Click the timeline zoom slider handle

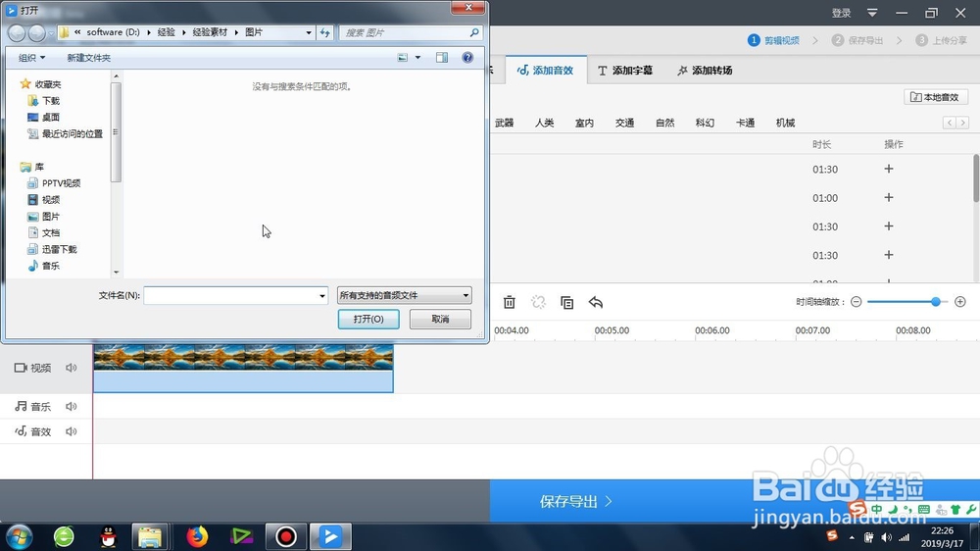click(x=936, y=301)
